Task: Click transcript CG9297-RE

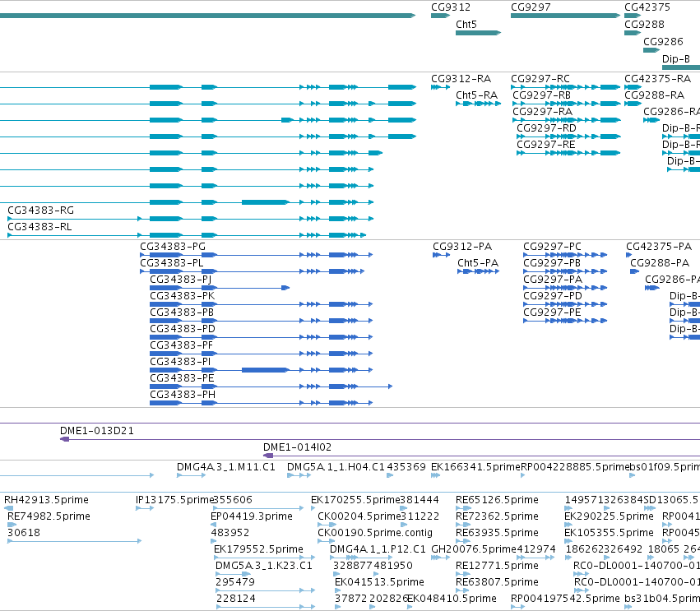Action: point(568,153)
